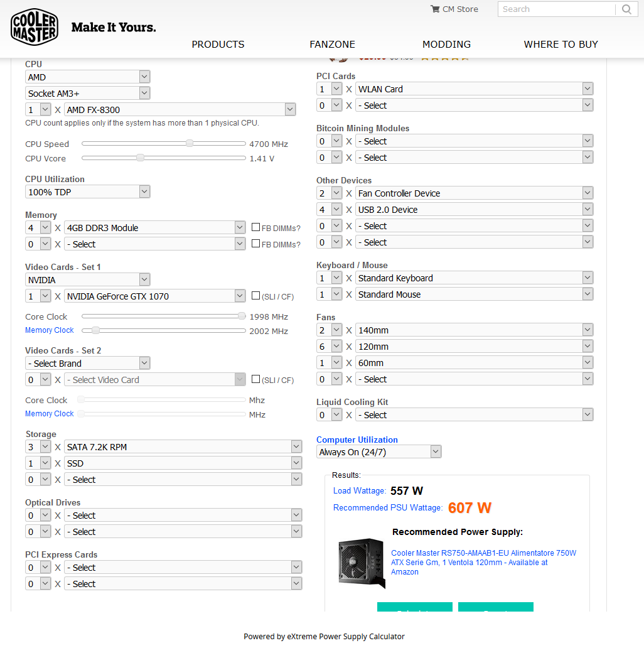This screenshot has height=648, width=644.
Task: Open the 60mm fan size dropdown
Action: 475,362
